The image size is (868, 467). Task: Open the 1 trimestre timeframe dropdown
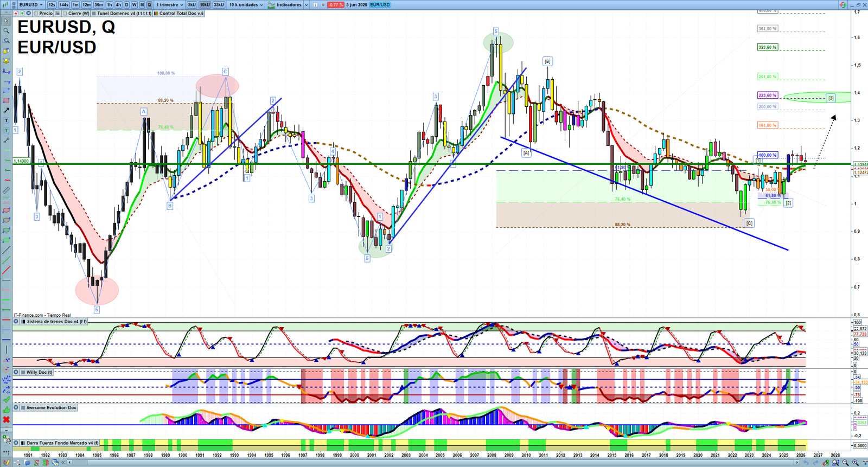[169, 4]
